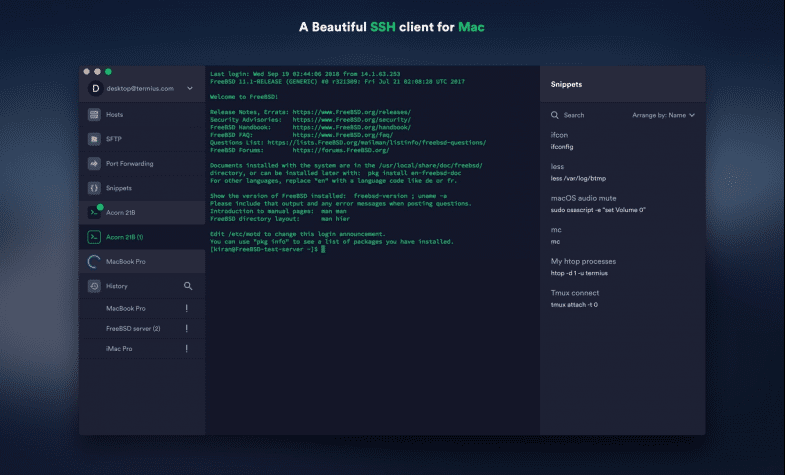Run the Tmux connect snippet
This screenshot has height=475, width=785.
pyautogui.click(x=623, y=298)
